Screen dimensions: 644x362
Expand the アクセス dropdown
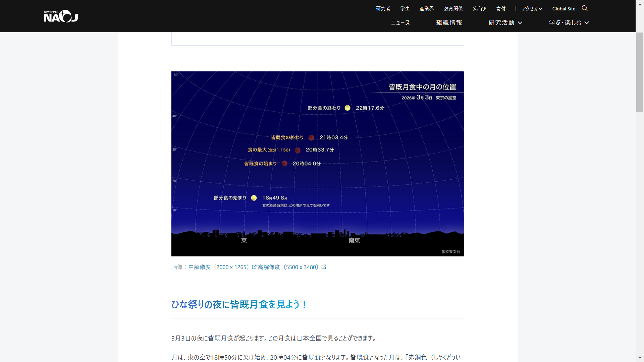coord(532,9)
